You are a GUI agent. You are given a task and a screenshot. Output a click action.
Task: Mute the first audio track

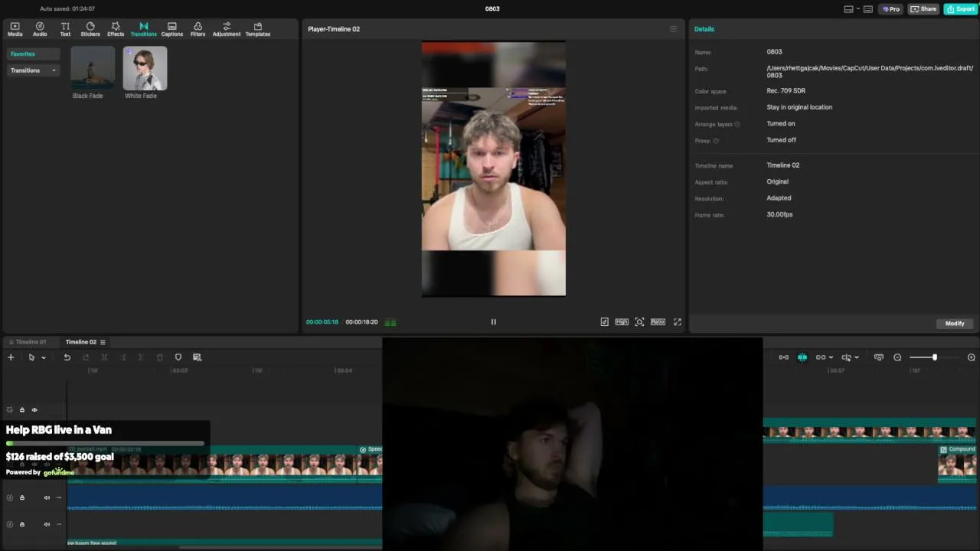click(x=47, y=497)
